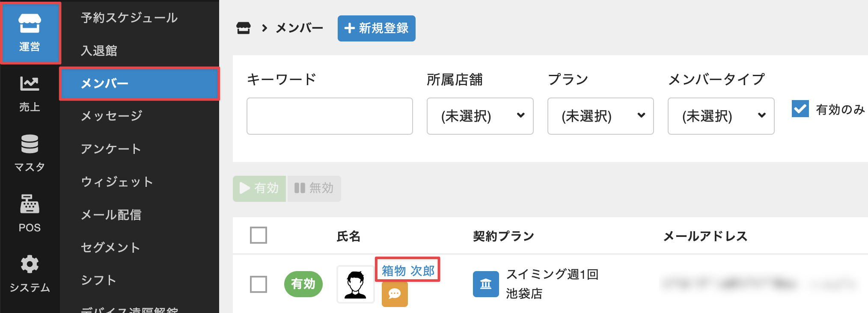The height and width of the screenshot is (313, 868).
Task: Click the キーワード search input field
Action: click(x=330, y=116)
